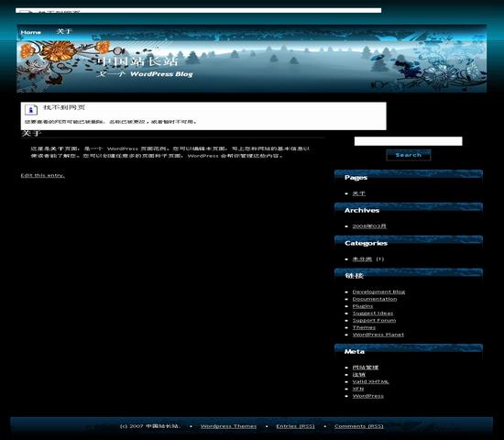This screenshot has height=440, width=504.
Task: Click the 注销 logout link
Action: point(358,374)
